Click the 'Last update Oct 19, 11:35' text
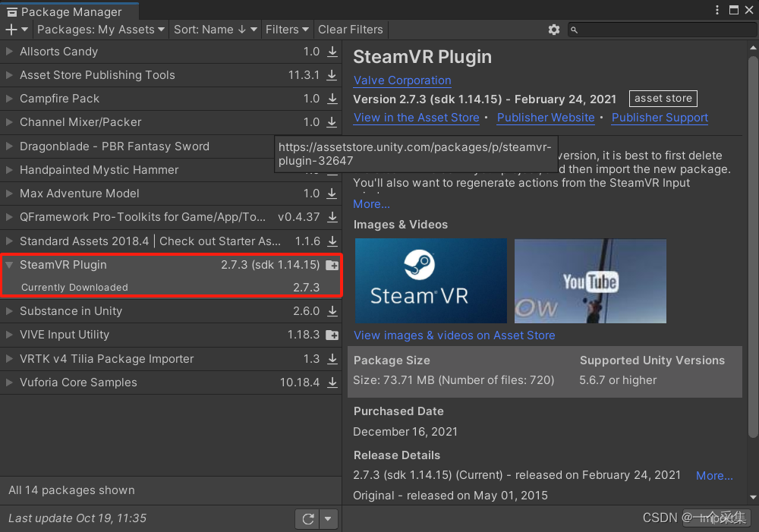 77,518
